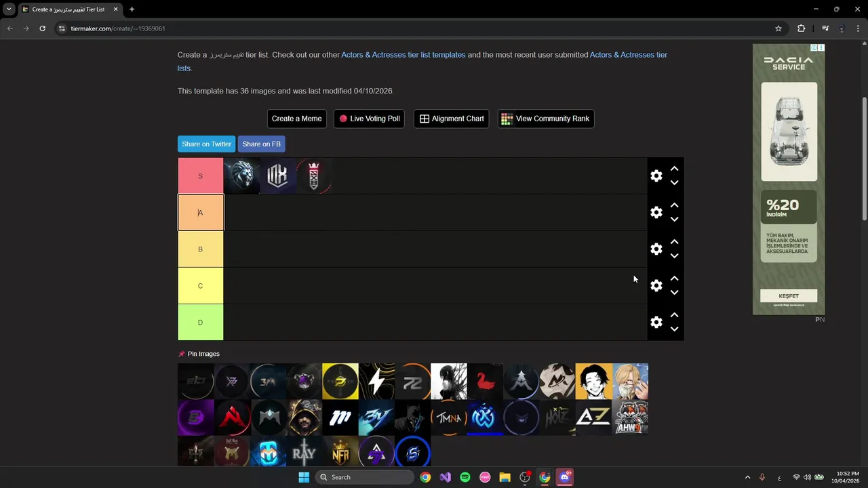Open Actors & Actresses tier list templates link
Viewport: 868px width, 488px height.
point(403,55)
